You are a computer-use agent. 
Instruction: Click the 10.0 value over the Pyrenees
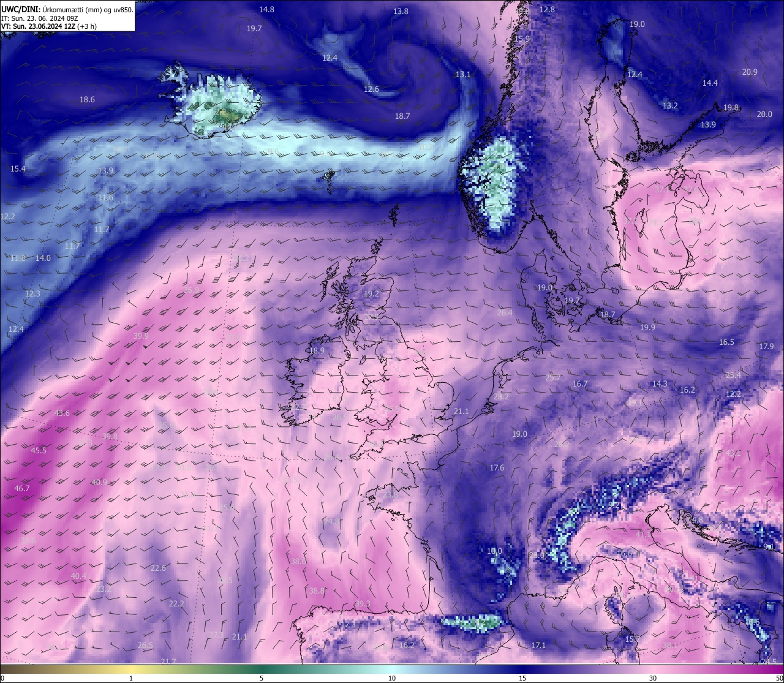494,551
